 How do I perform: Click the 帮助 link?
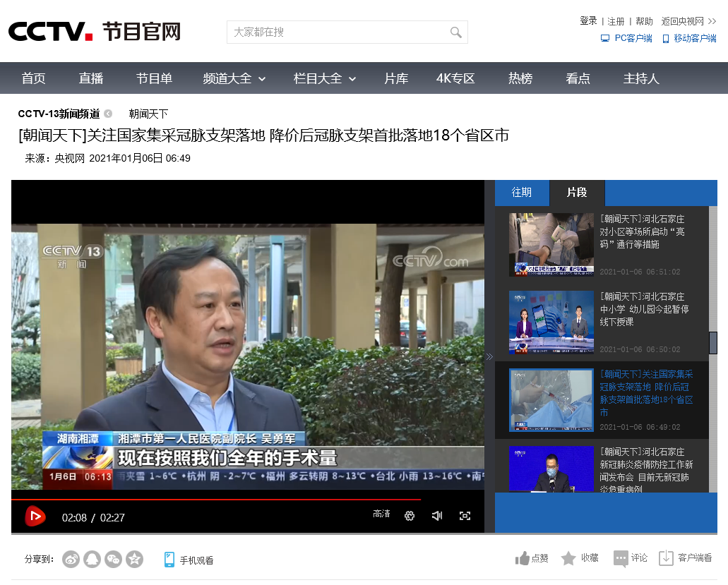click(645, 21)
